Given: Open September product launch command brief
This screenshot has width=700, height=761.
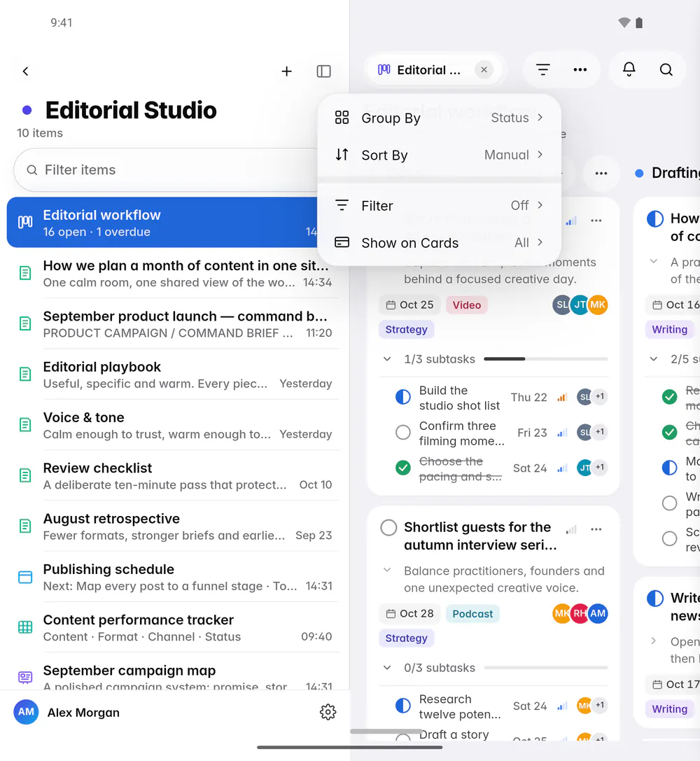Looking at the screenshot, I should pyautogui.click(x=174, y=324).
